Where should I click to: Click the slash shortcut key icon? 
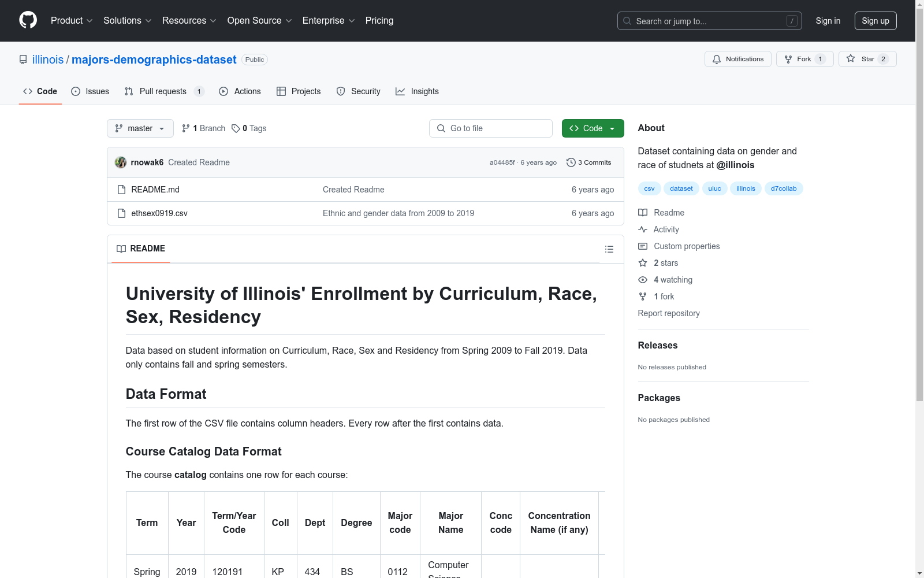[x=792, y=21]
